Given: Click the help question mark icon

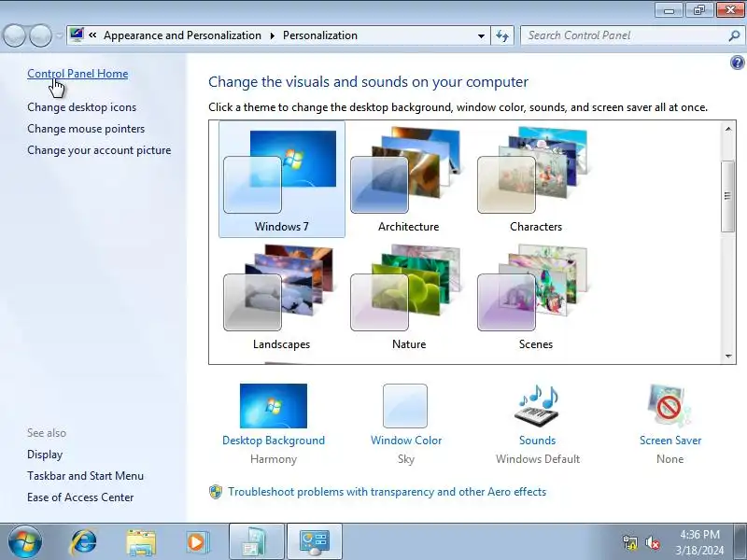Looking at the screenshot, I should 737,63.
